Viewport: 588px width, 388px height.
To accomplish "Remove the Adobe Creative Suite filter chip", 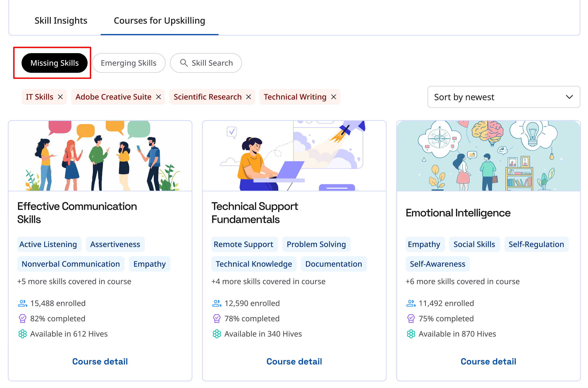I will 158,97.
